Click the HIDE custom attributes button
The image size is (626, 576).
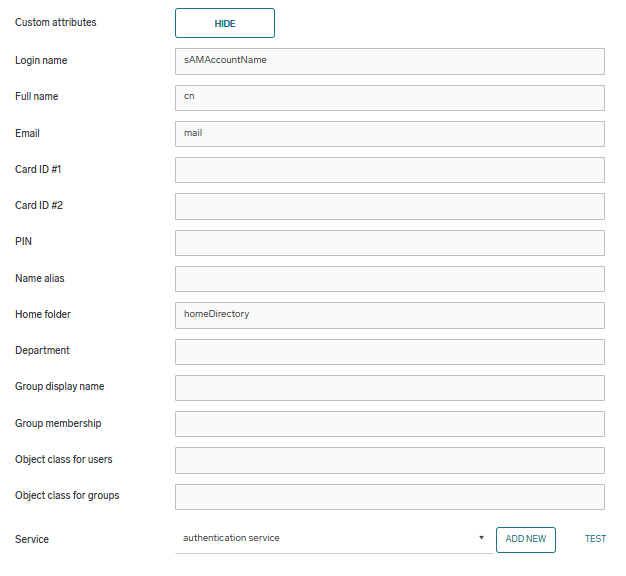(224, 23)
